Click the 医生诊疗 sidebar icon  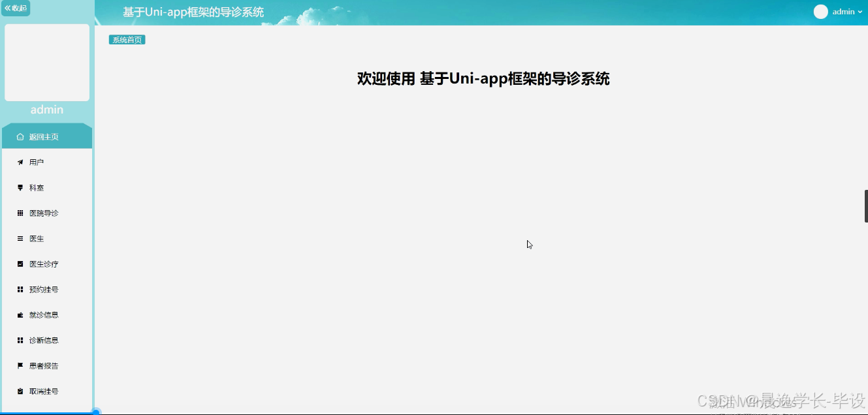[x=20, y=264]
